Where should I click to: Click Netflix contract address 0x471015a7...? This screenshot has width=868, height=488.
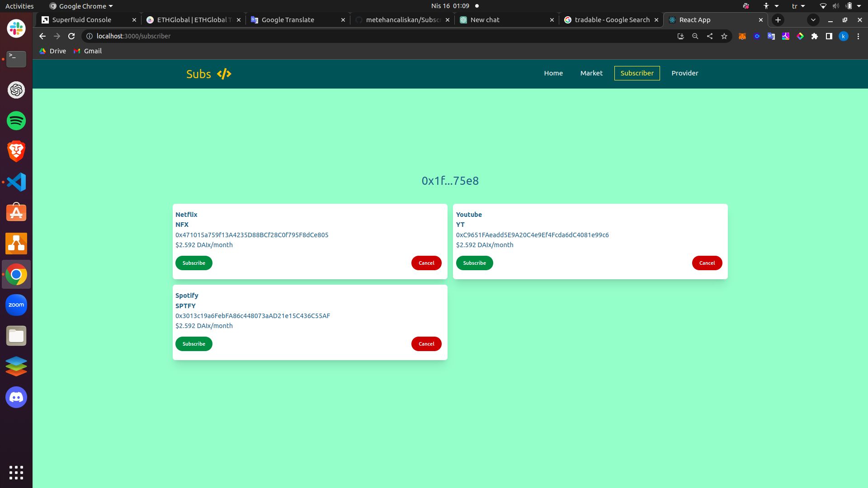(252, 235)
